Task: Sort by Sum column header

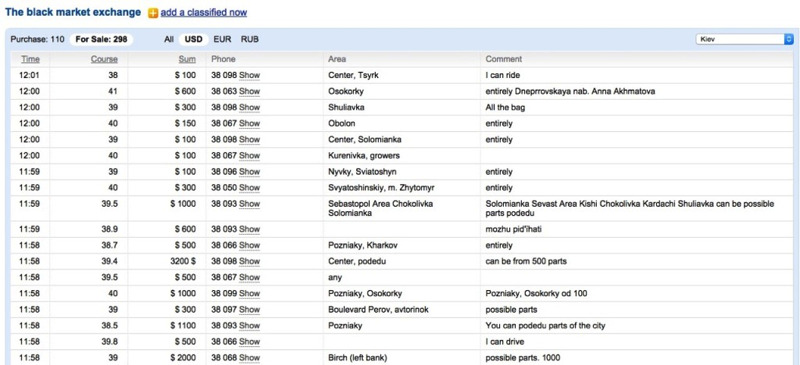Action: click(187, 59)
